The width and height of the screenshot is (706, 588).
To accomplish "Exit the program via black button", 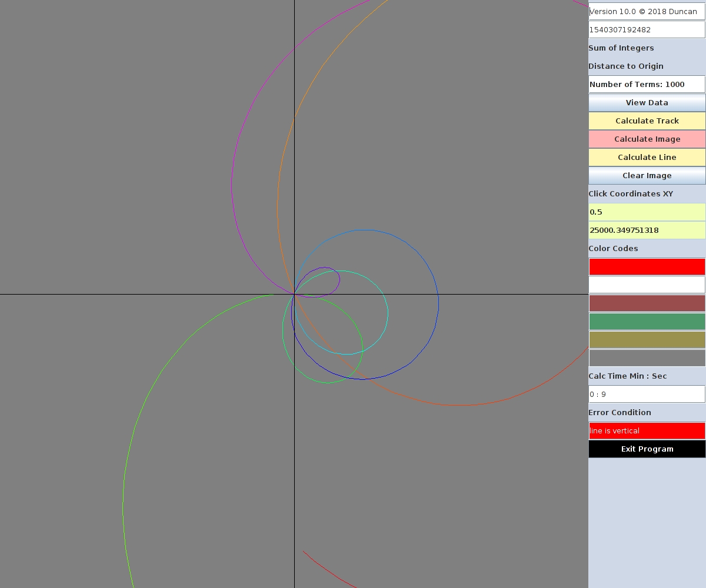I will [647, 449].
